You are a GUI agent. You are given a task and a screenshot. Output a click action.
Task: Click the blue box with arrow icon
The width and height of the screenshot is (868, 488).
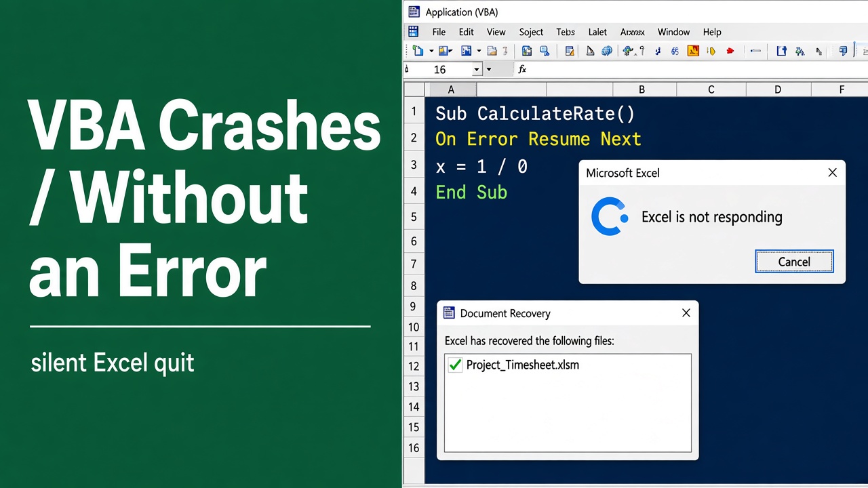(781, 51)
